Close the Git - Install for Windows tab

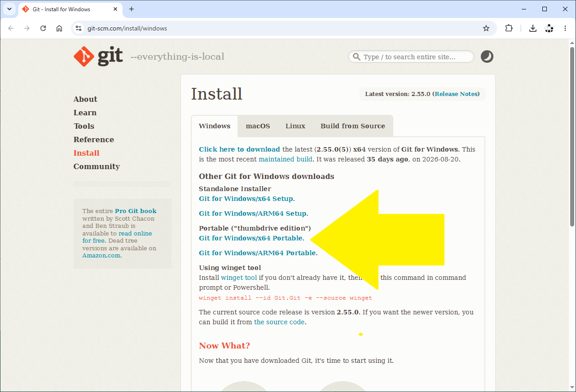click(115, 9)
